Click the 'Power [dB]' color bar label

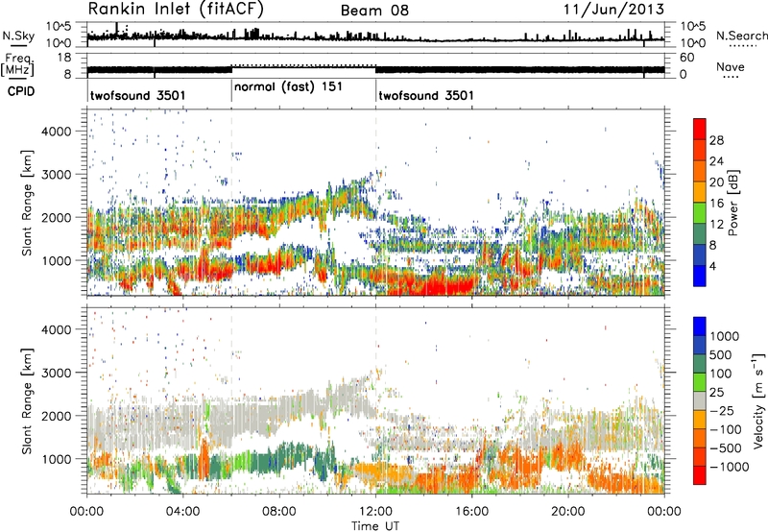click(x=732, y=203)
